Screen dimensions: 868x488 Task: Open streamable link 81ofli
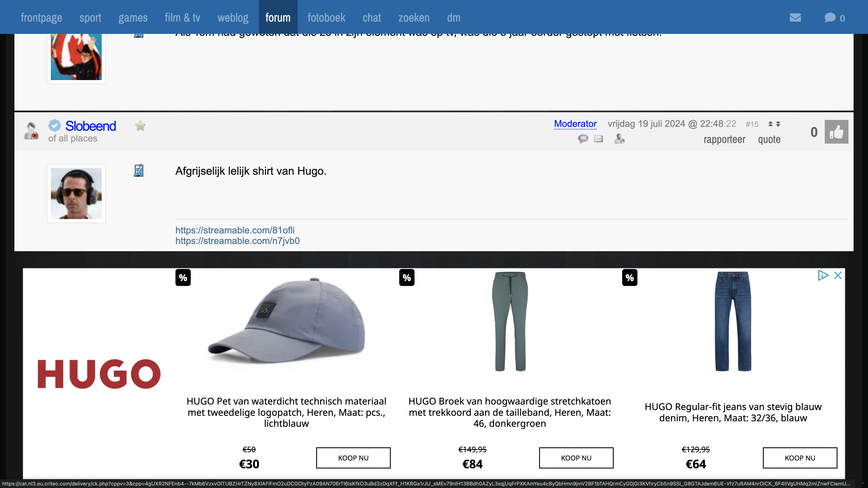pos(235,230)
